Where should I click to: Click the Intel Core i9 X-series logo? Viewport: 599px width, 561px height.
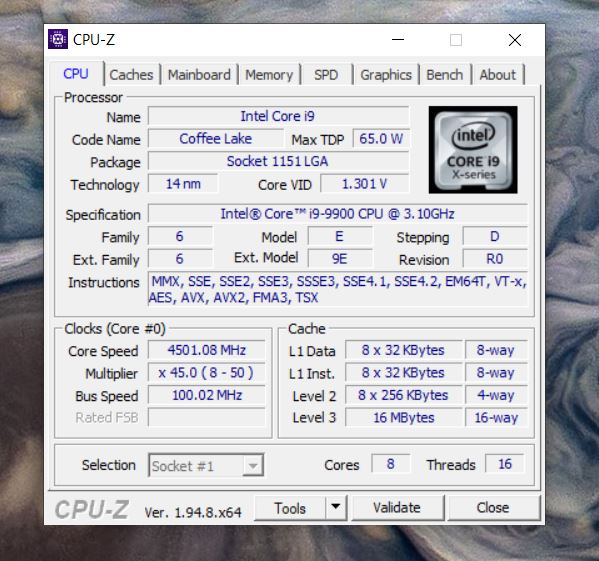[473, 150]
